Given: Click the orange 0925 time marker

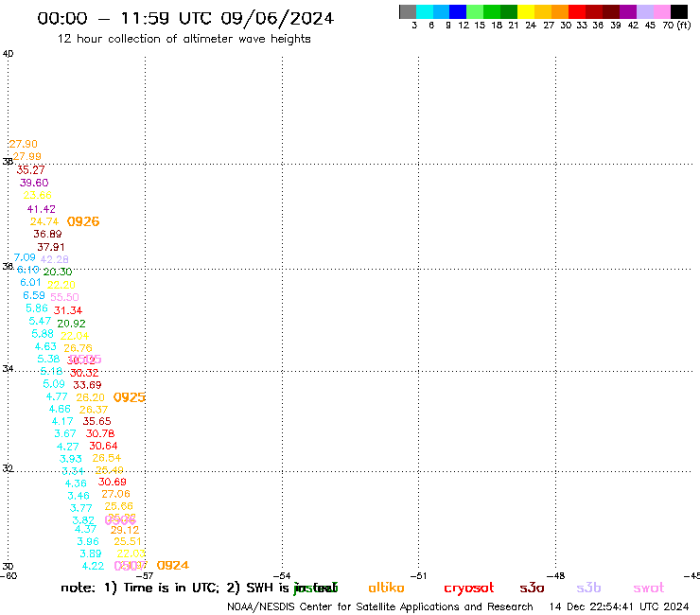Looking at the screenshot, I should (130, 397).
